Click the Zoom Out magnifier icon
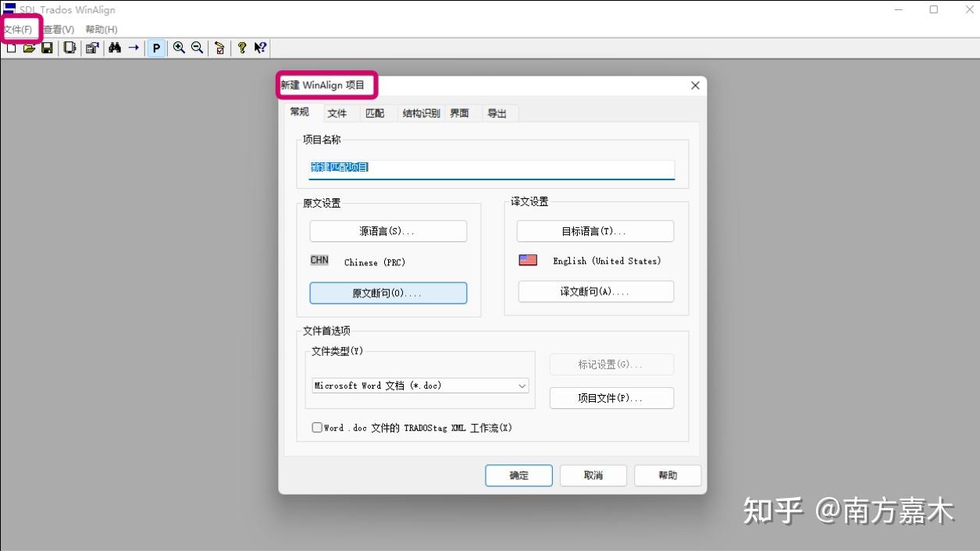Viewport: 980px width, 551px height. pyautogui.click(x=197, y=48)
